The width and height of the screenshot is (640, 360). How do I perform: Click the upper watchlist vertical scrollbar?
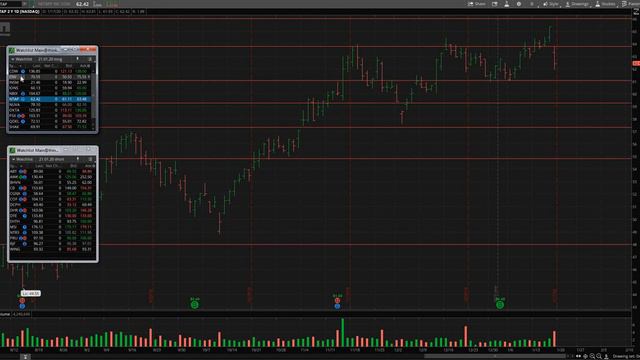click(x=94, y=97)
